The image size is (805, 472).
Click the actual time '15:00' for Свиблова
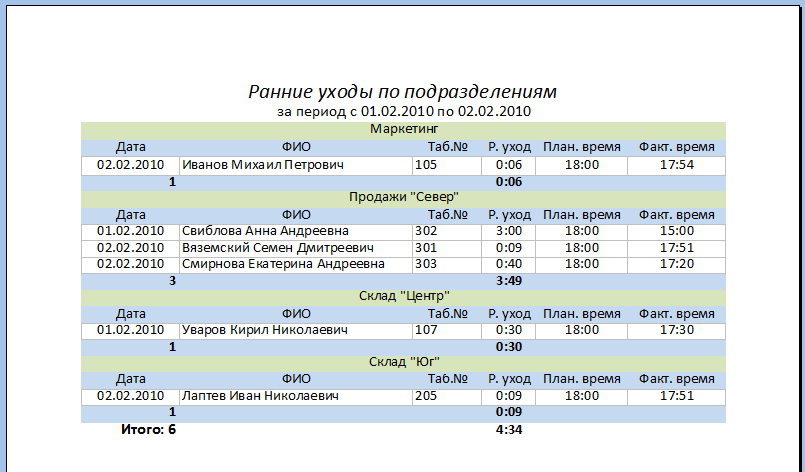coord(677,232)
